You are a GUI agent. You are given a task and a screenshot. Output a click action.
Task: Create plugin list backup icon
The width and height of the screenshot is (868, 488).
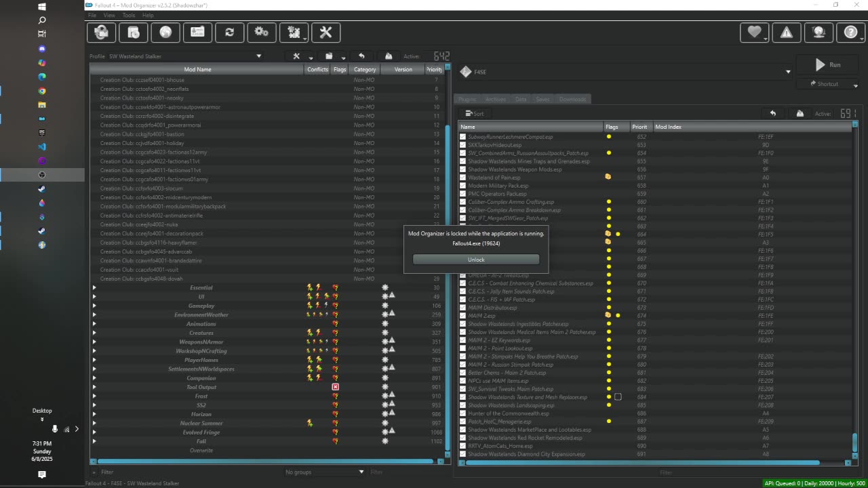[800, 113]
